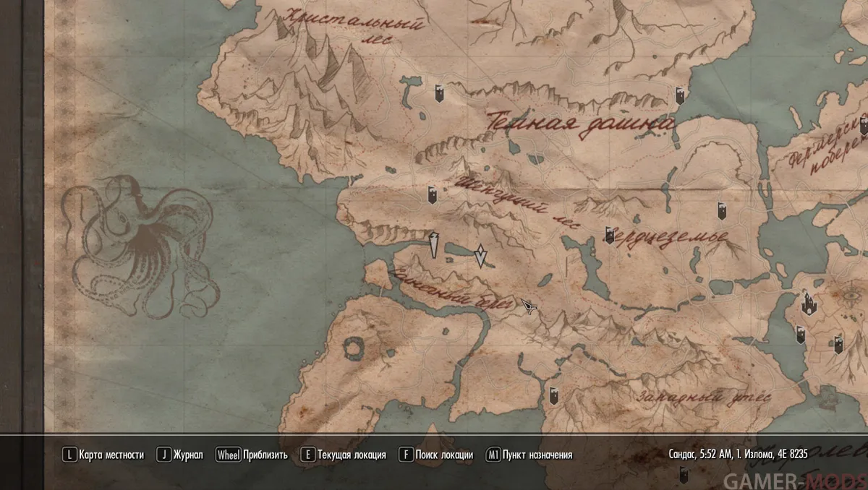Click the white diamond marker beside the lake
This screenshot has height=490, width=868.
(480, 256)
